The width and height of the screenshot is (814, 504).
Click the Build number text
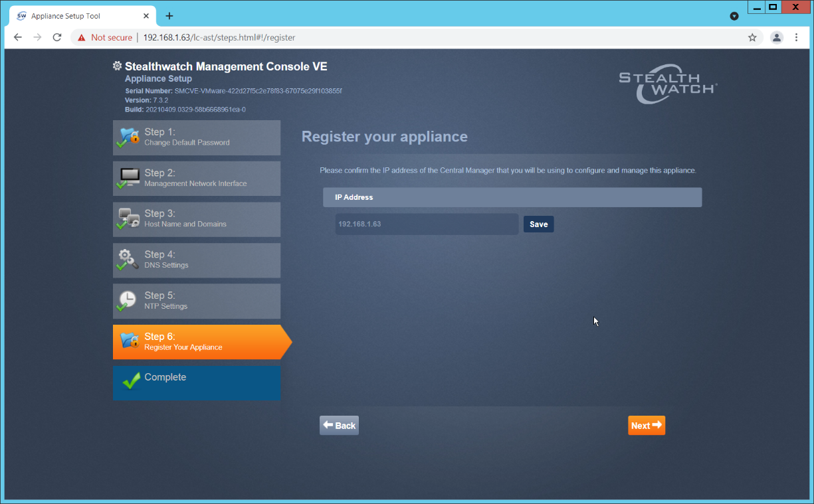click(x=195, y=110)
